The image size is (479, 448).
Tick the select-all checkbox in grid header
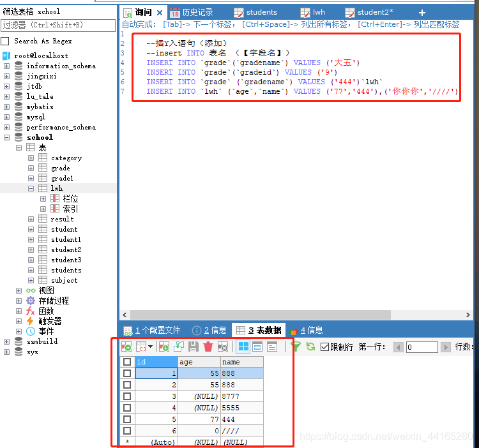(x=127, y=362)
